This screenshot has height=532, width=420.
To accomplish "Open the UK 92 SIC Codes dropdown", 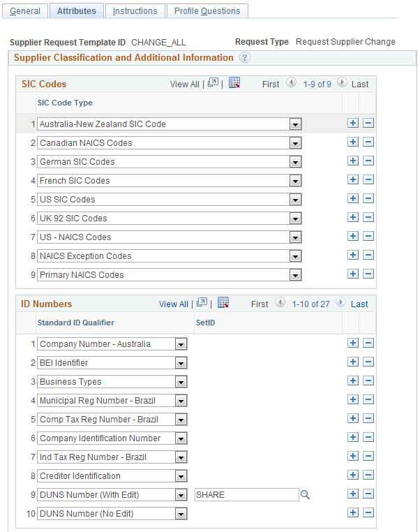I will [295, 219].
